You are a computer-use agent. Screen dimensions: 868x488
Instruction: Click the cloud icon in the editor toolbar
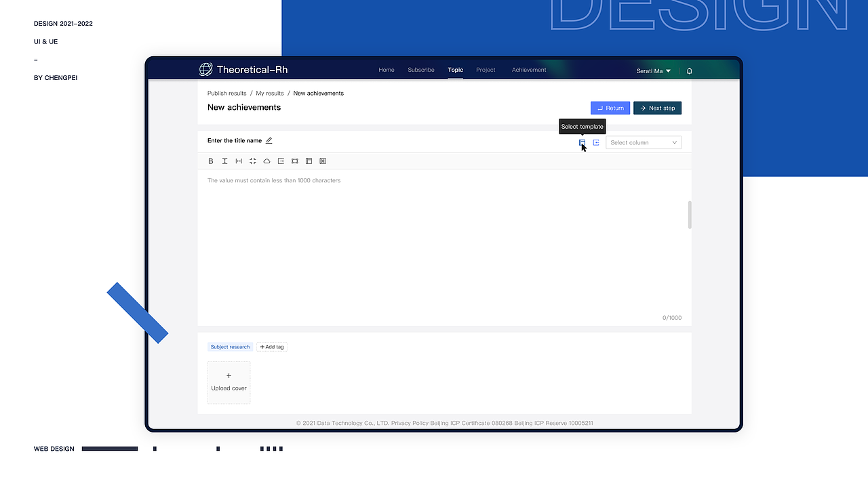[267, 161]
